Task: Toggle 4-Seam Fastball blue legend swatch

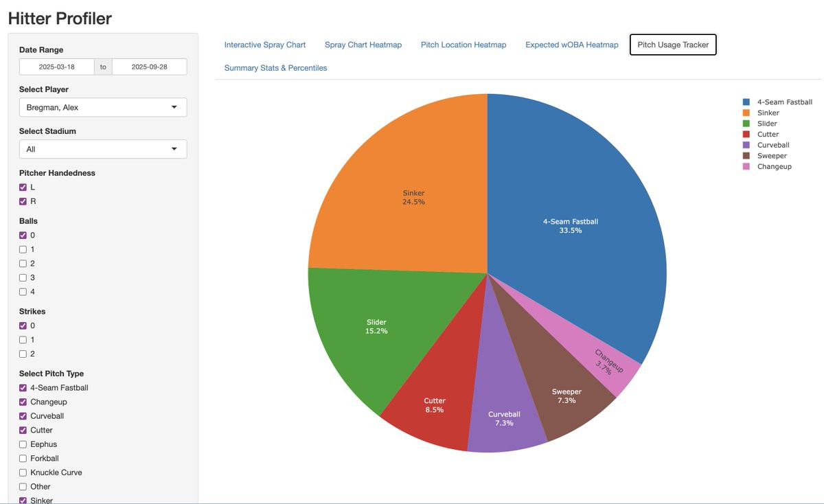Action: pyautogui.click(x=746, y=102)
